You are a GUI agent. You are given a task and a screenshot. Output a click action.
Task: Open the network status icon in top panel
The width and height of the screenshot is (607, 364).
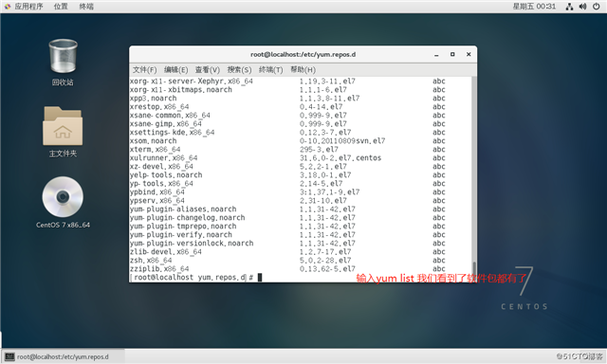(569, 7)
